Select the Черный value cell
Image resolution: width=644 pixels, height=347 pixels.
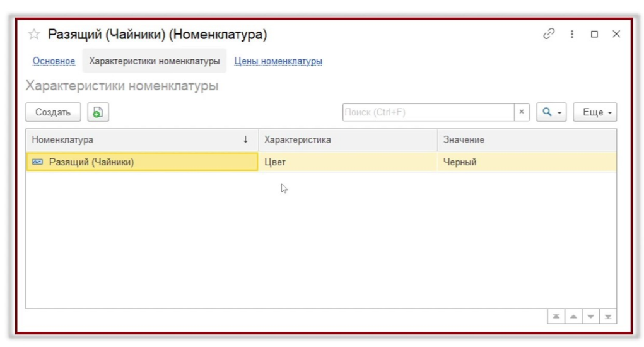pyautogui.click(x=527, y=162)
